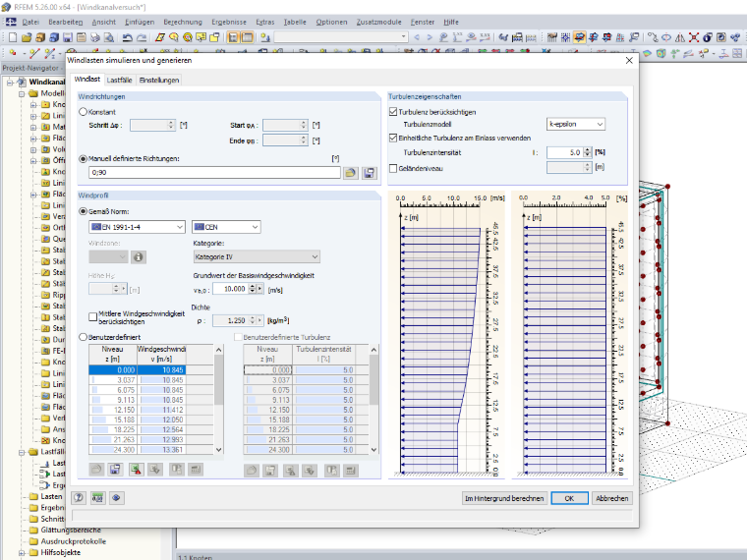The height and width of the screenshot is (560, 747).
Task: Open the Datei menu
Action: click(x=30, y=22)
